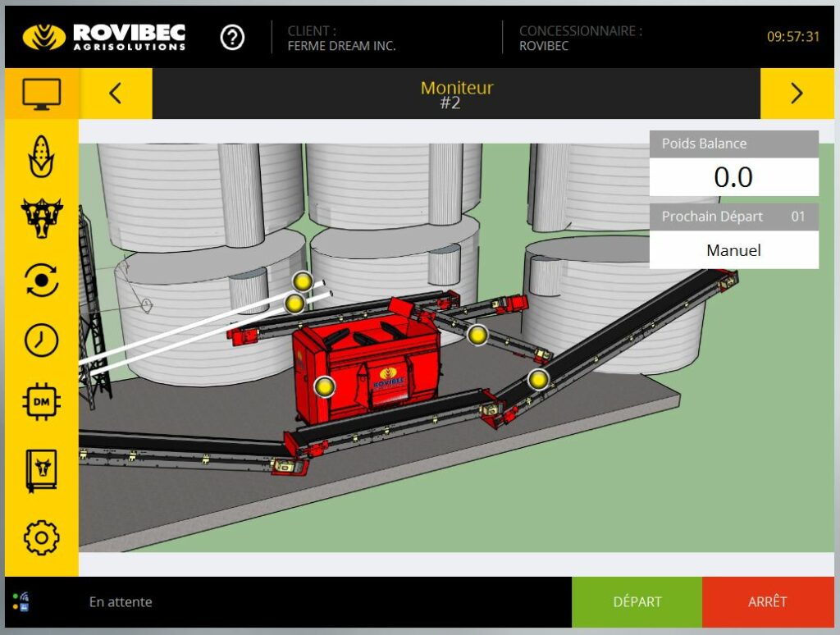Click the 'En attente' status text
The height and width of the screenshot is (635, 840).
[x=121, y=602]
